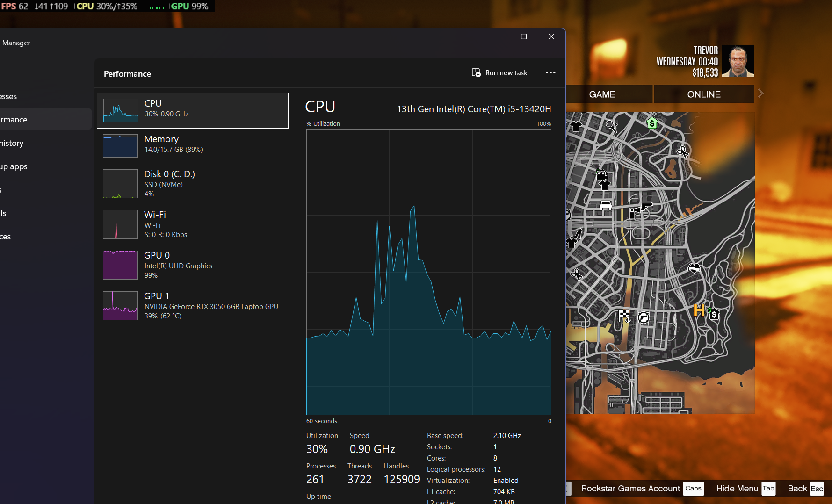Viewport: 832px width, 504px height.
Task: Select the checkered flag race icon
Action: [624, 317]
